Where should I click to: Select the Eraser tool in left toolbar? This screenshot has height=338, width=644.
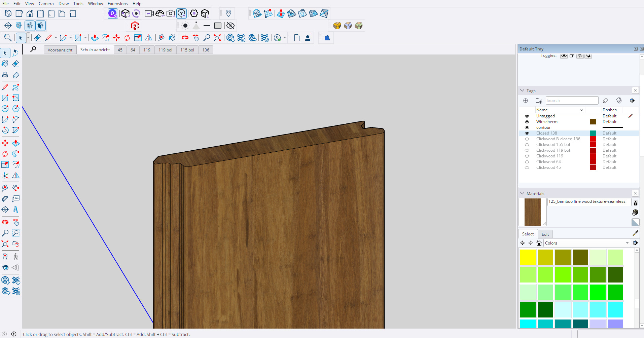tap(15, 64)
